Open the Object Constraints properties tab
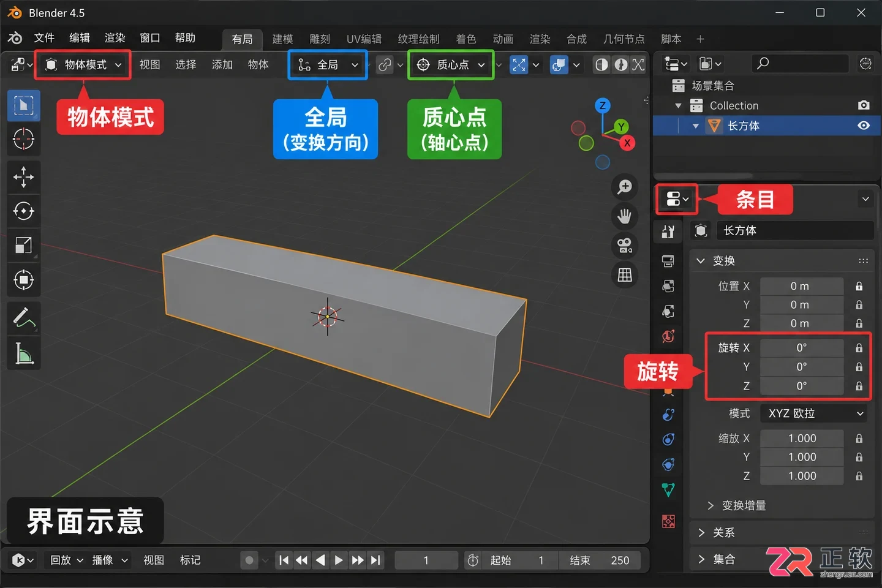This screenshot has width=882, height=588. (668, 464)
